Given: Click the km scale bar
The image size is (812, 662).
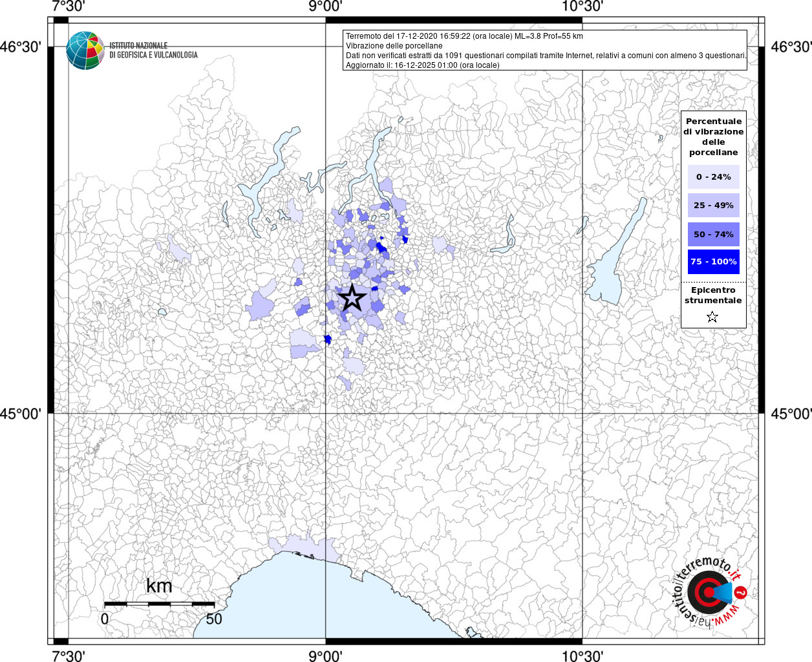Looking at the screenshot, I should pos(159,604).
